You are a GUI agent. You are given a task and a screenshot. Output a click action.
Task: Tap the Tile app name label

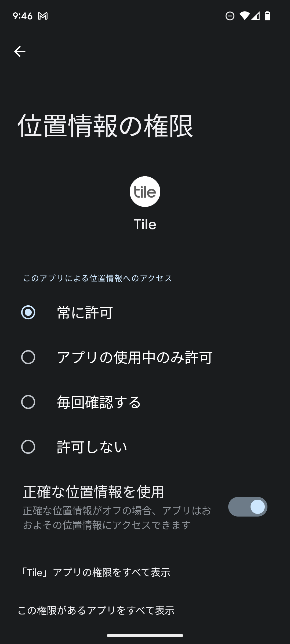point(145,224)
